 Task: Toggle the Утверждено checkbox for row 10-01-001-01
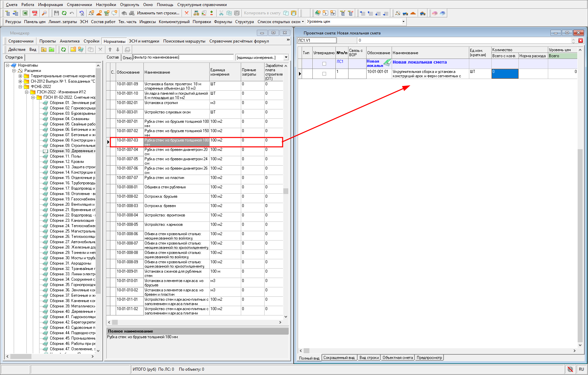tap(324, 74)
